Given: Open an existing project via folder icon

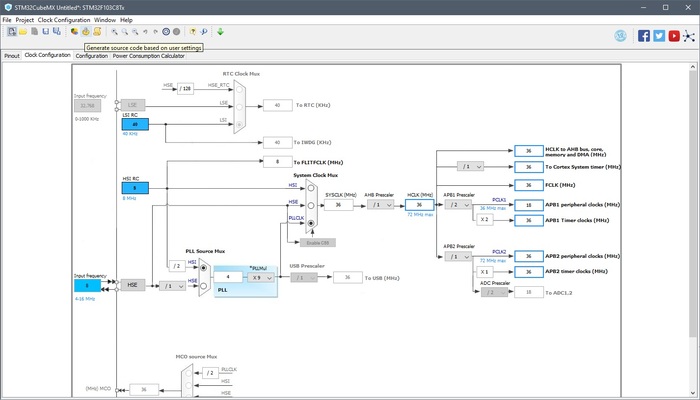Looking at the screenshot, I should click(23, 31).
